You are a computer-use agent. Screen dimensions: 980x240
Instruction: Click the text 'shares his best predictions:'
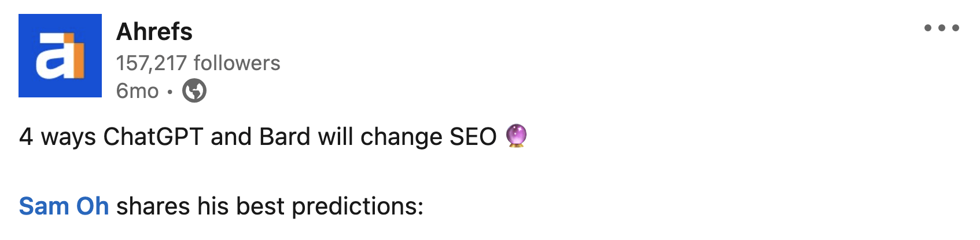coord(270,206)
